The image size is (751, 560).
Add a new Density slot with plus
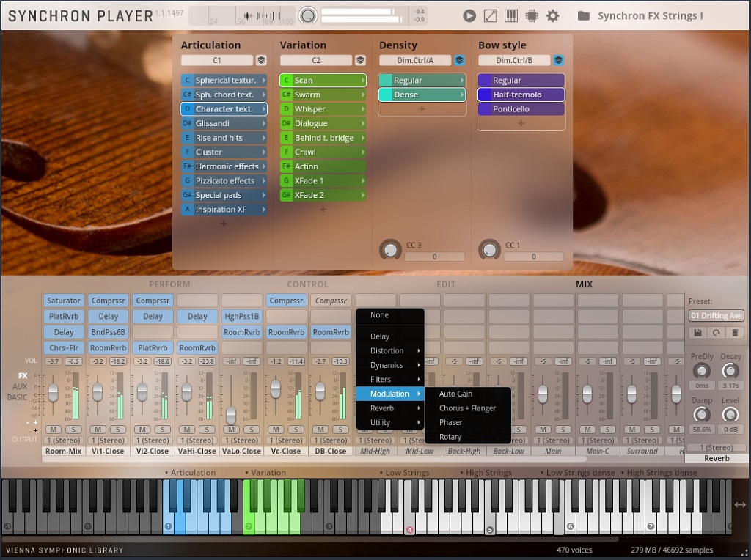point(422,109)
